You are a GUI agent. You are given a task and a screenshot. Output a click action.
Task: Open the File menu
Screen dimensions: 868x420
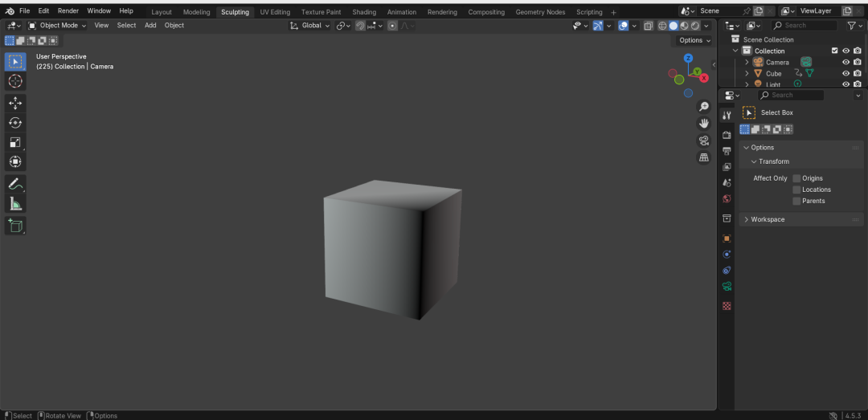pyautogui.click(x=25, y=11)
